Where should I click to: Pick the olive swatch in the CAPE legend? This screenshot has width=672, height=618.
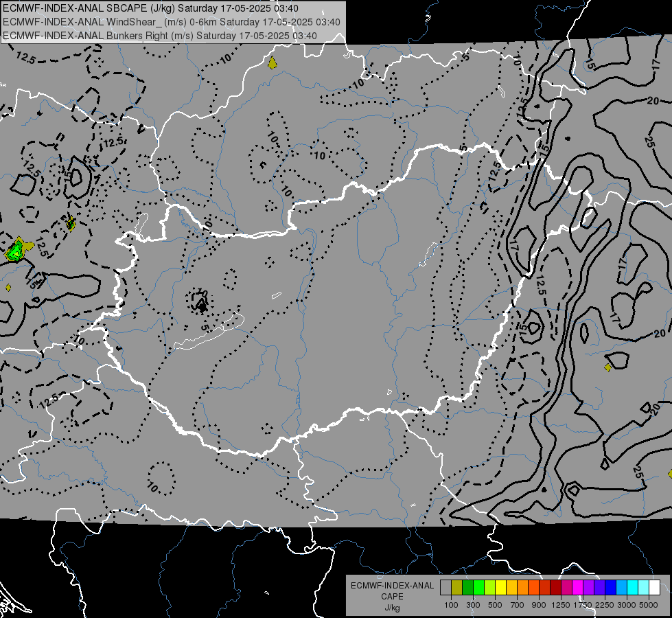tap(457, 587)
